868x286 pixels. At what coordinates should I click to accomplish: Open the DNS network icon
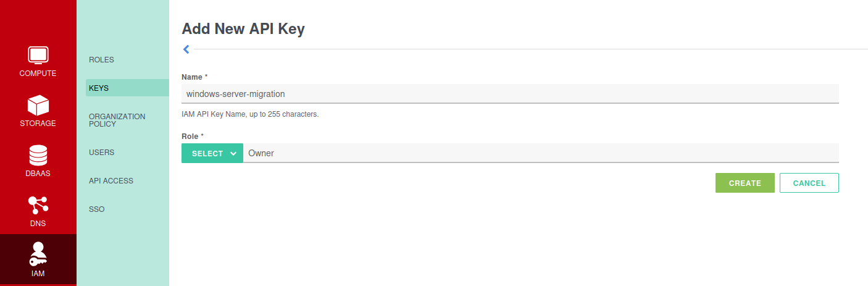38,205
